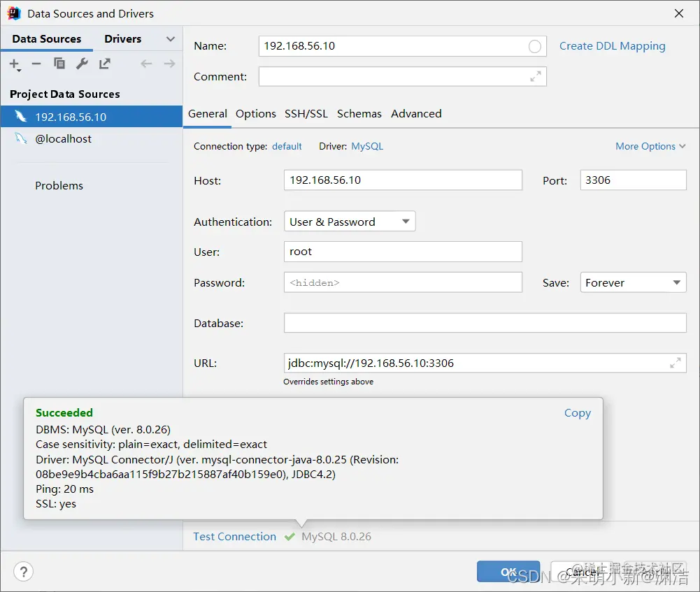Image resolution: width=700 pixels, height=592 pixels.
Task: Click the make global export icon
Action: tap(105, 64)
